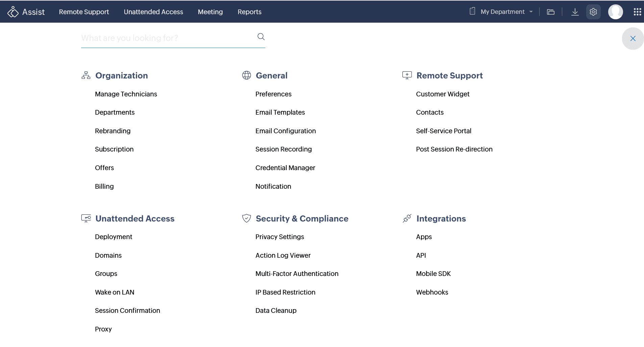Click the Zoho Assist logo icon

point(13,12)
